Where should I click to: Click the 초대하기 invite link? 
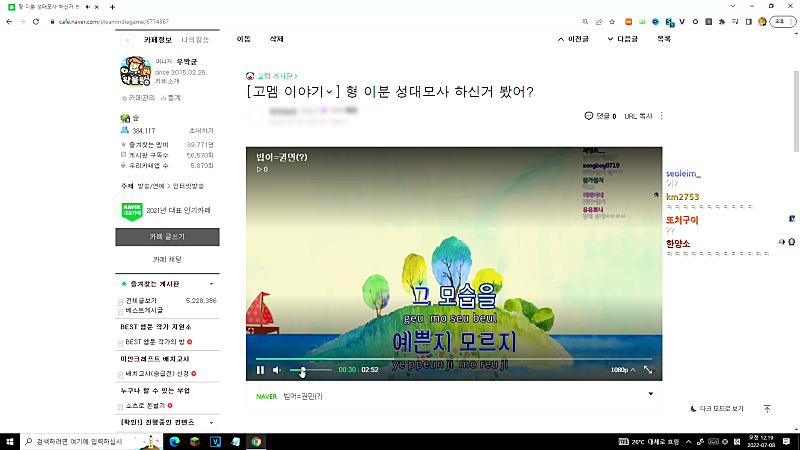(x=201, y=131)
